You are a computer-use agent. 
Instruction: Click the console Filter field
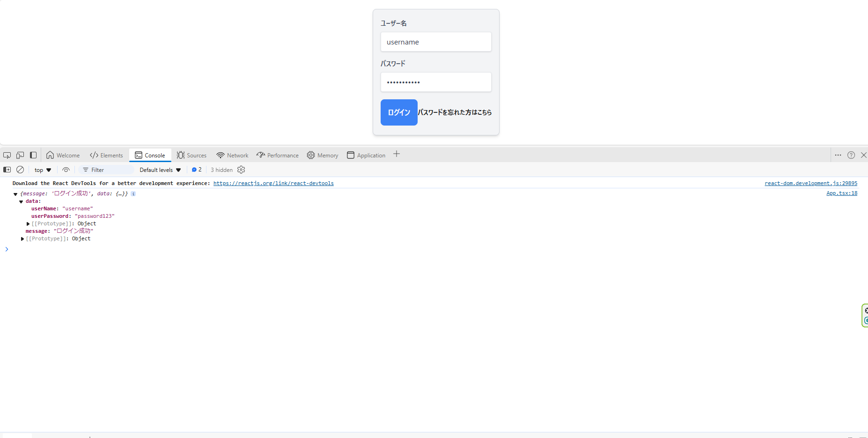point(107,170)
